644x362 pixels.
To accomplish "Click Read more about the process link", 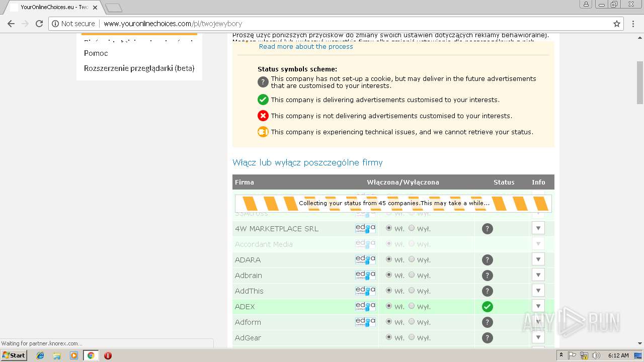I will (306, 46).
